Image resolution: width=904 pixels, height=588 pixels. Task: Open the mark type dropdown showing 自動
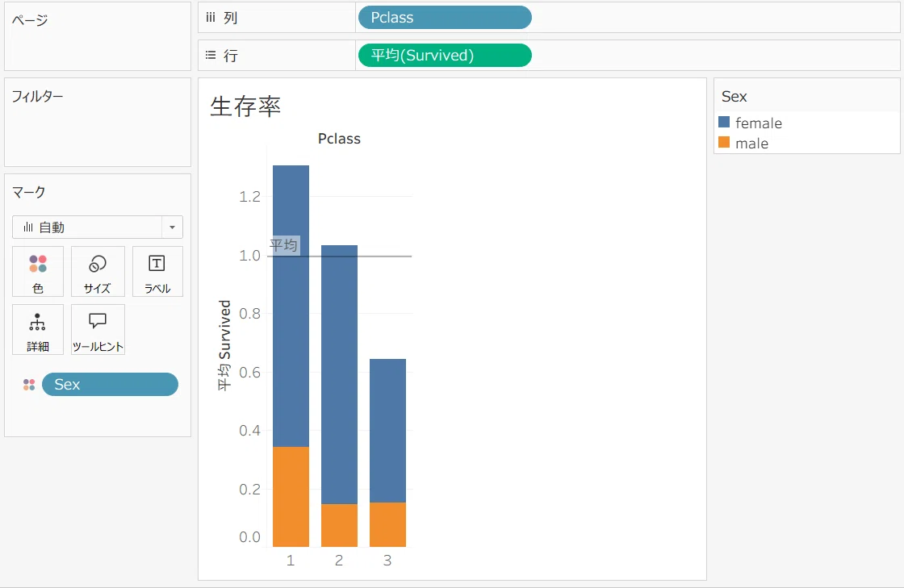coord(98,227)
